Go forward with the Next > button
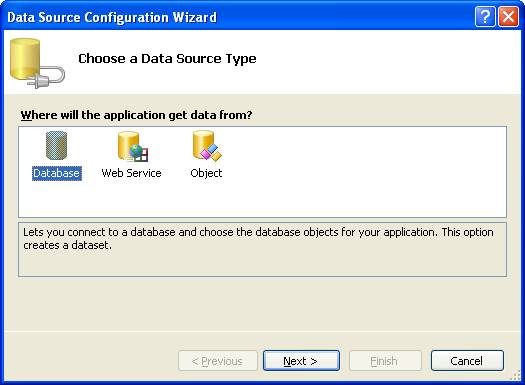This screenshot has width=525, height=385. coord(301,361)
